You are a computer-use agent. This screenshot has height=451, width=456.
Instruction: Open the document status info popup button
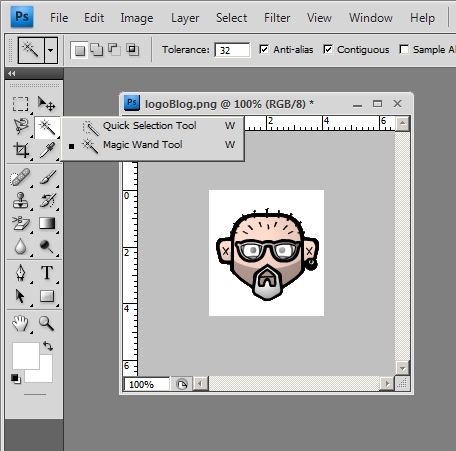point(182,384)
